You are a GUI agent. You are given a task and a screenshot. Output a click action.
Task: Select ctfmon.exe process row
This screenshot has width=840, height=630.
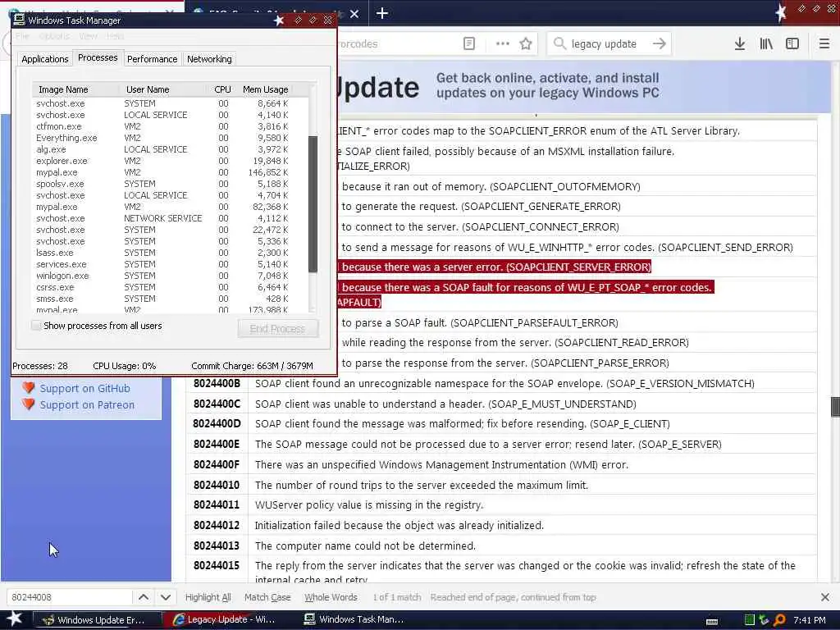pos(162,126)
